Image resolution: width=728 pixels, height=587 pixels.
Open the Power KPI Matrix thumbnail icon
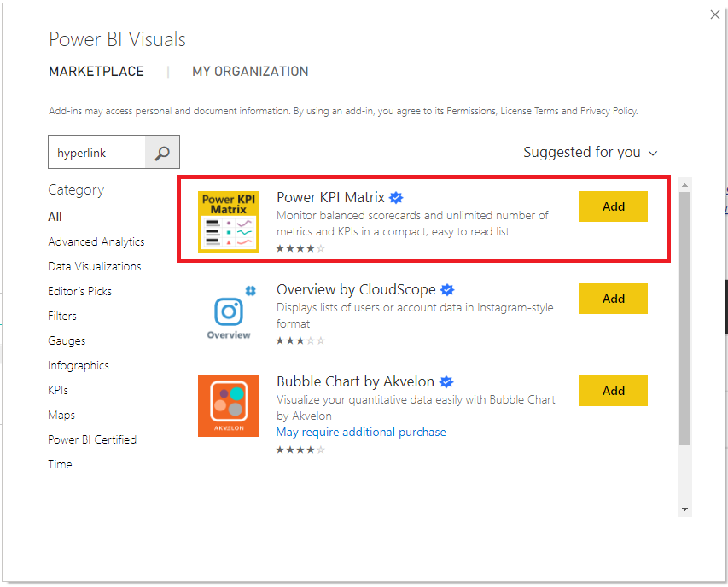tap(229, 222)
